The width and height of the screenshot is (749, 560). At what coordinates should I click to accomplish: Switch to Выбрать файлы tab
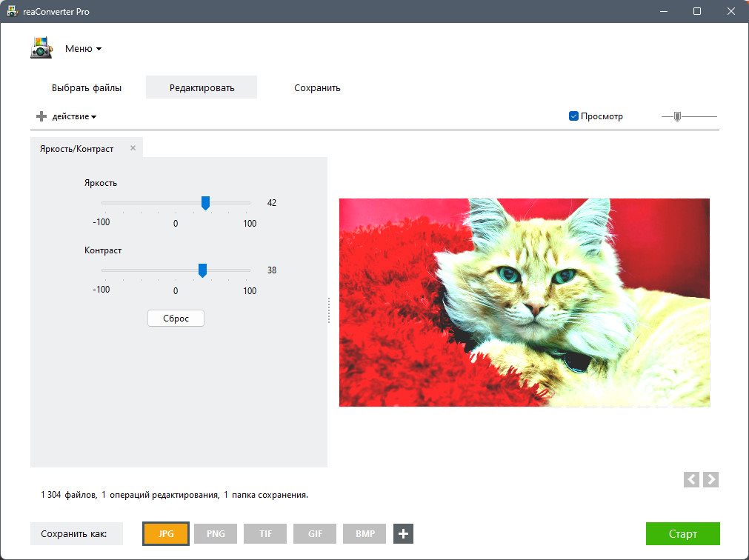click(x=87, y=88)
